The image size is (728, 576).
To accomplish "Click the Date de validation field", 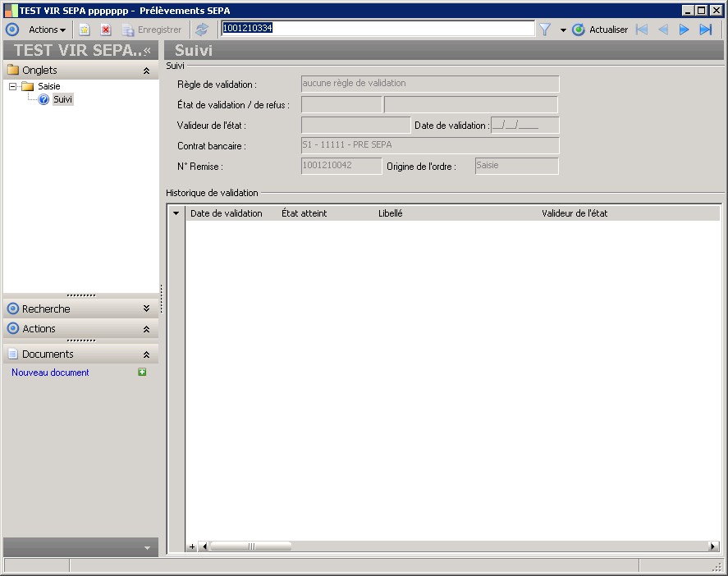I will point(525,125).
